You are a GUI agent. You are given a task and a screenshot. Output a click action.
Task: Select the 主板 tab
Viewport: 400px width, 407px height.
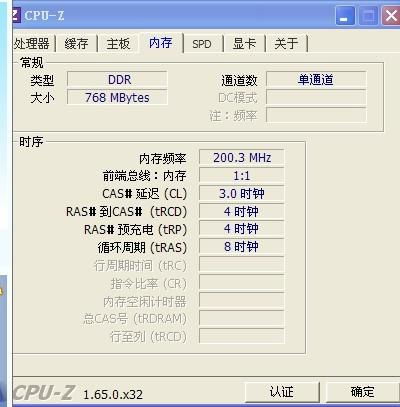pos(118,44)
